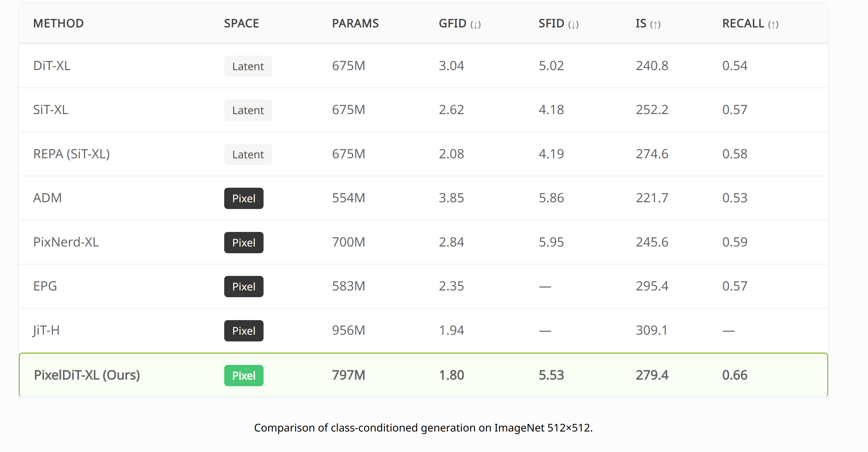Click the 956M params value for JiT-H

pyautogui.click(x=348, y=330)
